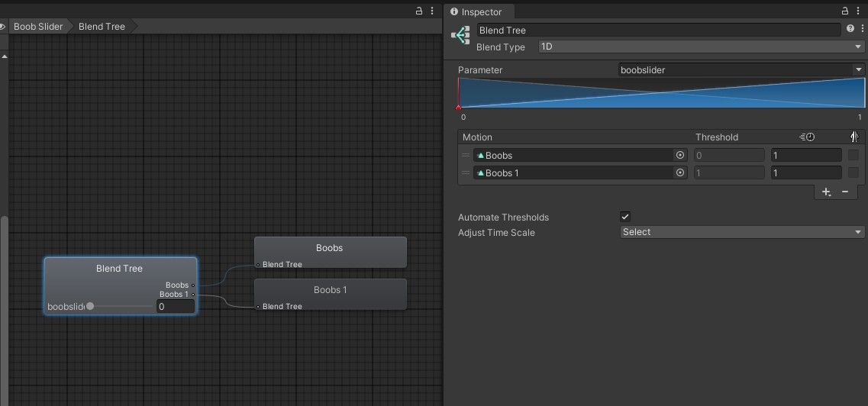The width and height of the screenshot is (868, 406).
Task: Select Blend Tree breadcrumb item
Action: (102, 27)
